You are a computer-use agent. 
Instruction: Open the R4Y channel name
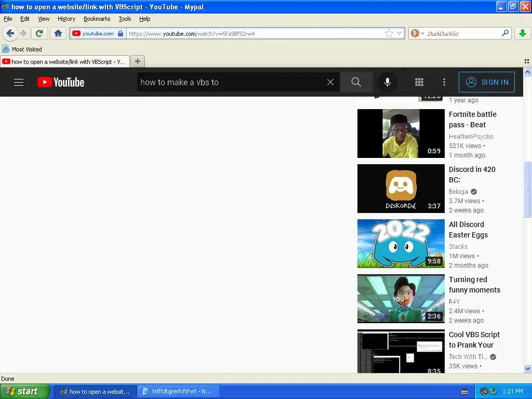[x=454, y=302]
